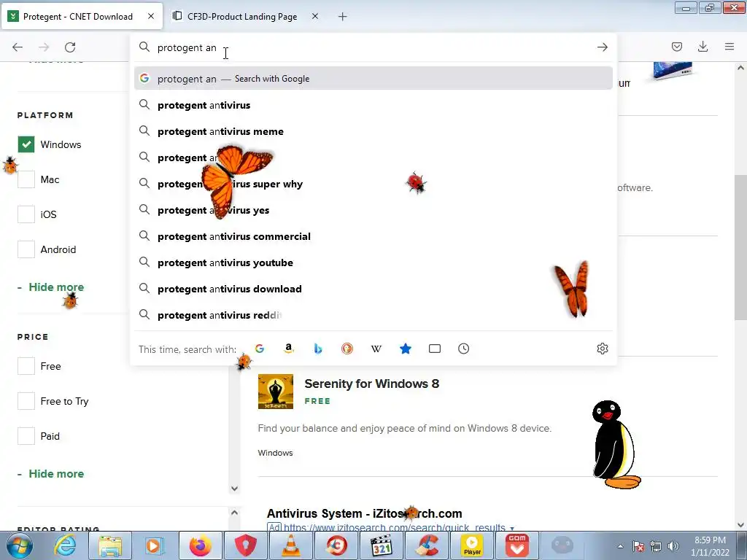The width and height of the screenshot is (747, 560).
Task: Open a new tab with plus icon
Action: [x=343, y=17]
